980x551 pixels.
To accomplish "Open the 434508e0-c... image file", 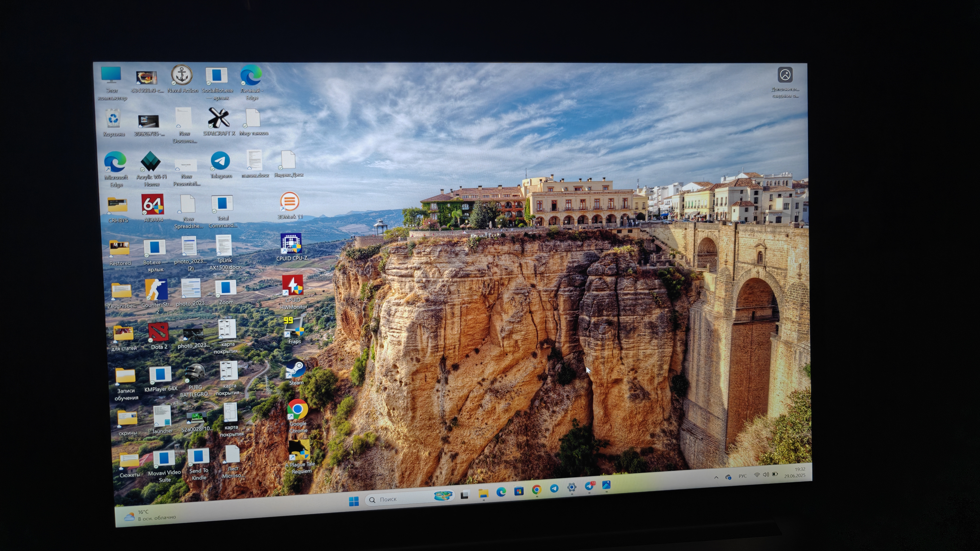I will pyautogui.click(x=147, y=82).
